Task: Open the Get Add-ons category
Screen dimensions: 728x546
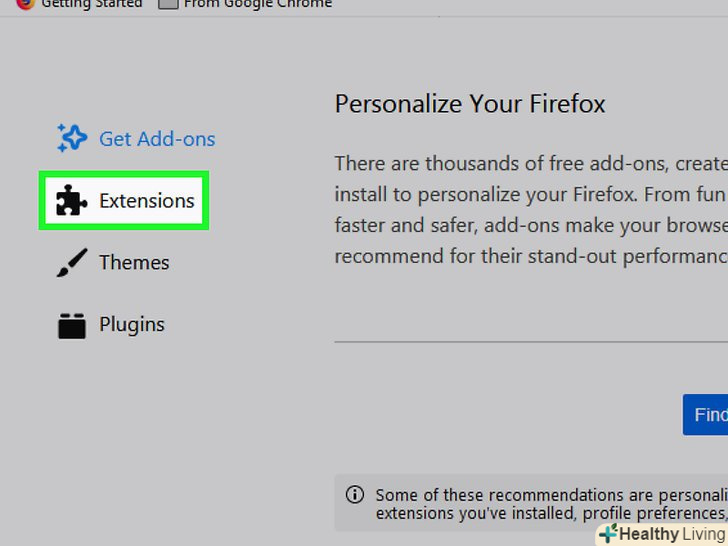Action: [x=157, y=139]
